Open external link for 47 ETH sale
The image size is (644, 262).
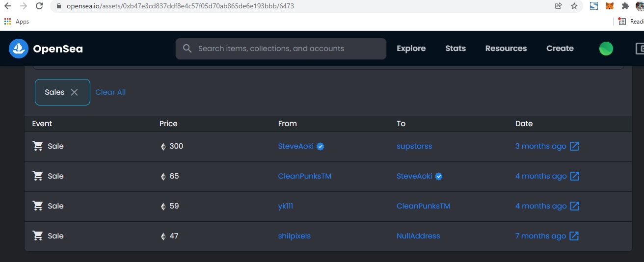(x=574, y=236)
